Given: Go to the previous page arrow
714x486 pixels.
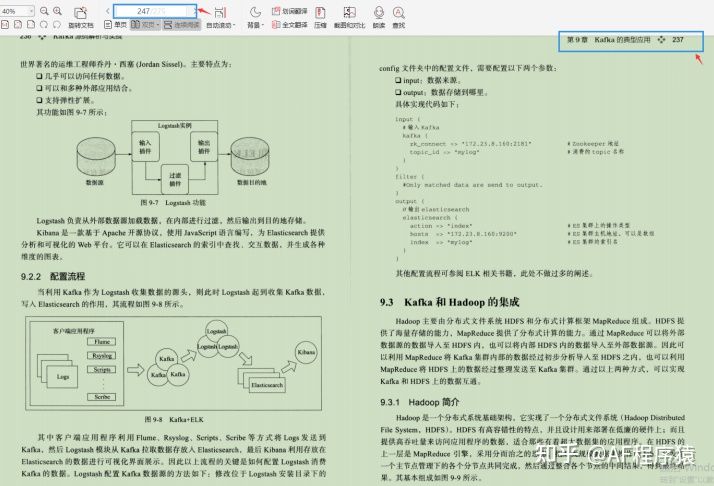Looking at the screenshot, I should point(107,11).
